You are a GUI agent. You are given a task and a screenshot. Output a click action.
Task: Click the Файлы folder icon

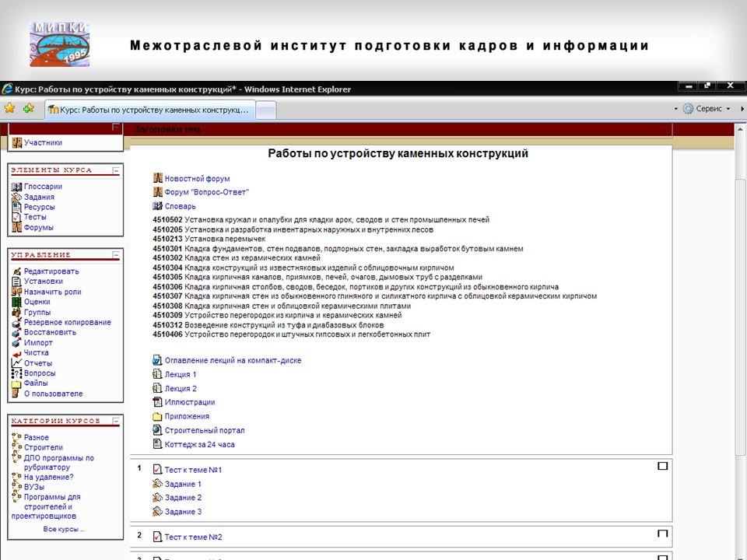16,383
